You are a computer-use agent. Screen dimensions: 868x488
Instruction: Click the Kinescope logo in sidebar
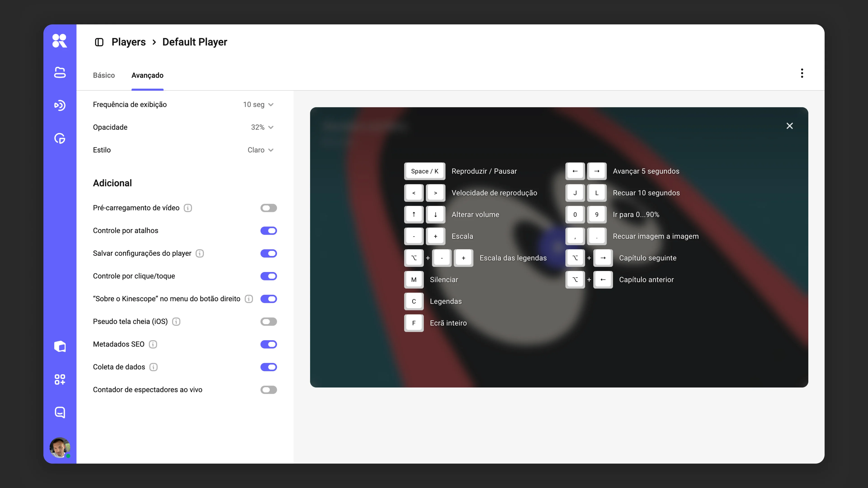[x=60, y=41]
